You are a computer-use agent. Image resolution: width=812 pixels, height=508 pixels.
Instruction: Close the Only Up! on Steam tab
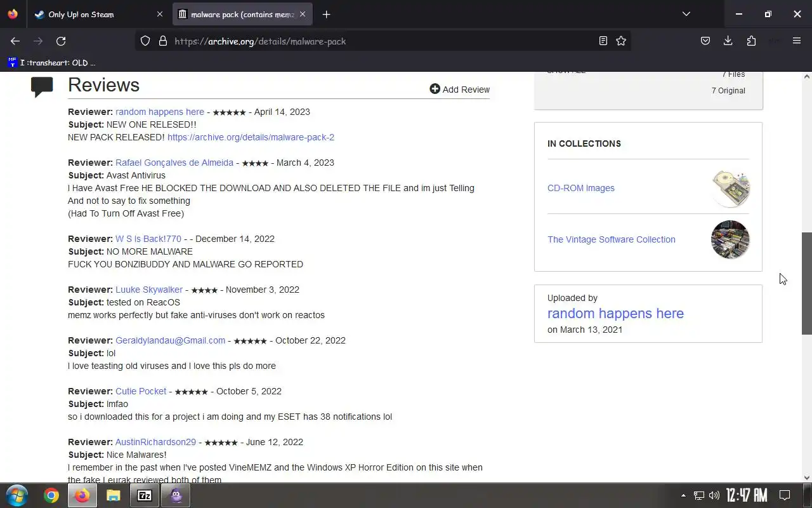tap(159, 14)
